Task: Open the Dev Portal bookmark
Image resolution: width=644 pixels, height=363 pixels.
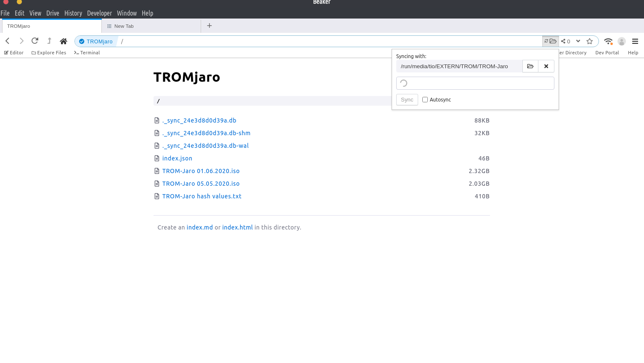Action: point(607,53)
